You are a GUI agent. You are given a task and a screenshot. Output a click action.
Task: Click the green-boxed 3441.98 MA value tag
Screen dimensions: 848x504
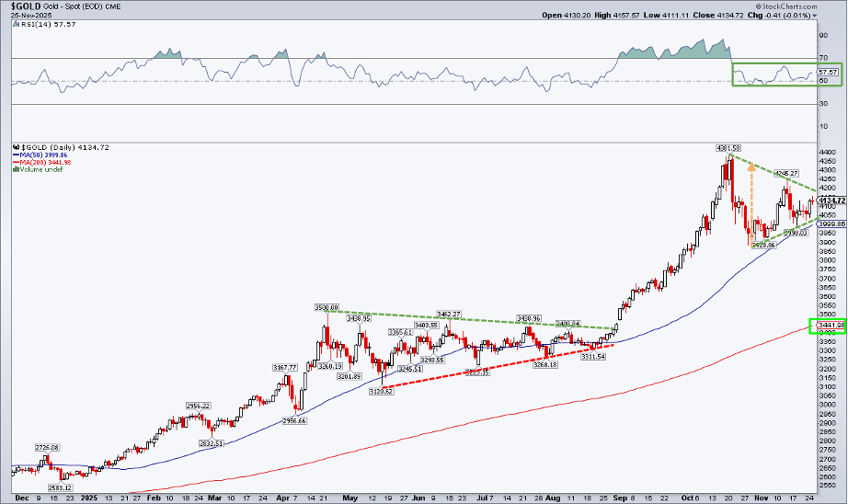[x=827, y=326]
